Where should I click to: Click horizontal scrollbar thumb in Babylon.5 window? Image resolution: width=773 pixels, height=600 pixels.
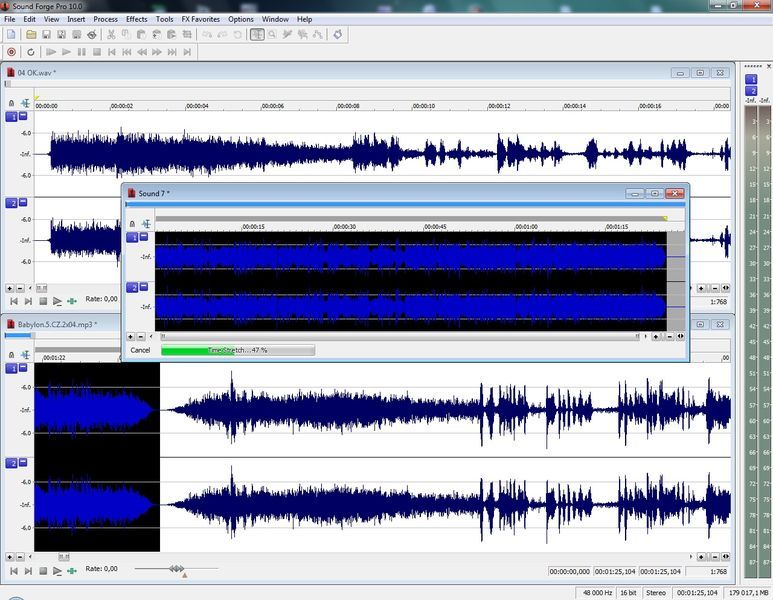coord(64,557)
